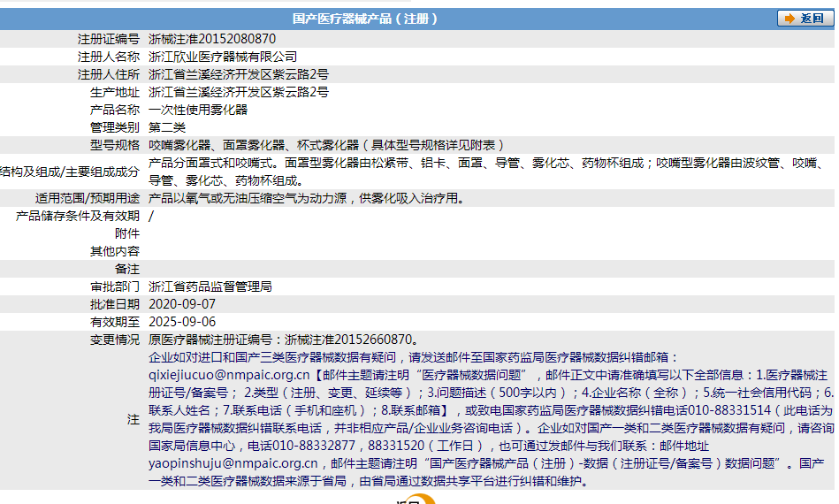
Task: Click the original registration number 浙械注准20152660870
Action: click(348, 340)
